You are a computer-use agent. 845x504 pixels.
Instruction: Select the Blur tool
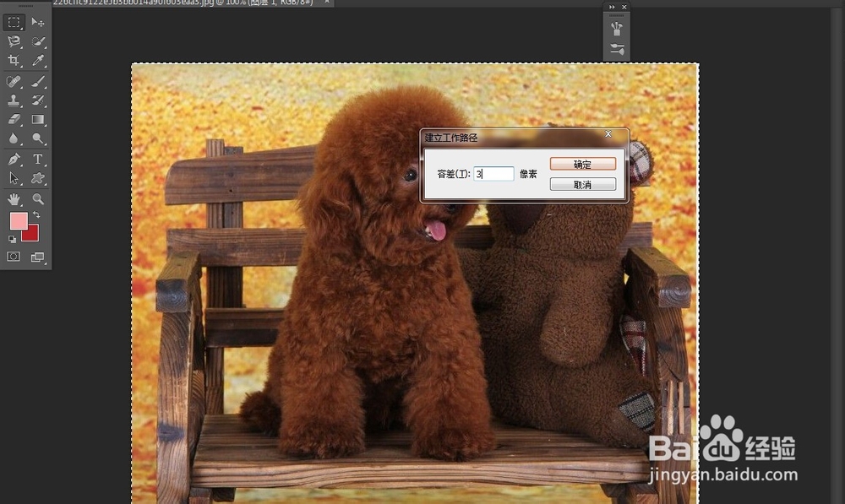point(14,138)
